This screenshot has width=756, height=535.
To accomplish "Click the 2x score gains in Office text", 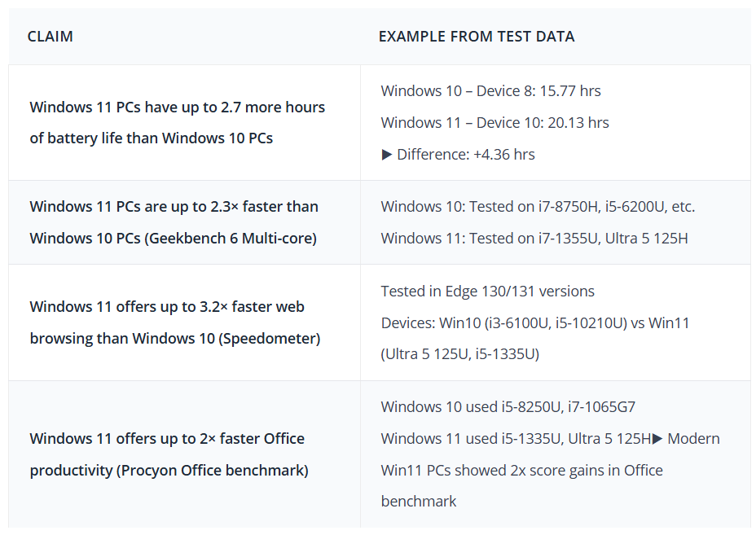I will (x=587, y=471).
